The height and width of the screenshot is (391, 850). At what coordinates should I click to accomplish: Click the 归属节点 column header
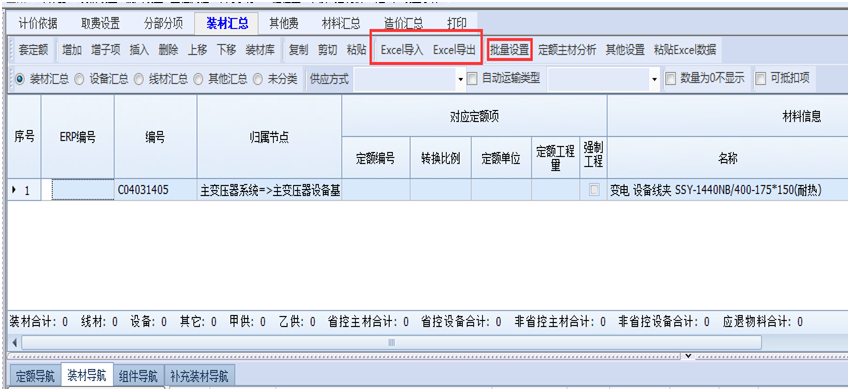click(x=269, y=137)
